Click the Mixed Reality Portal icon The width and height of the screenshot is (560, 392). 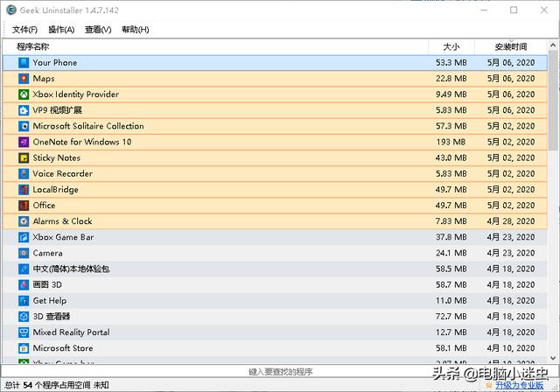24,332
